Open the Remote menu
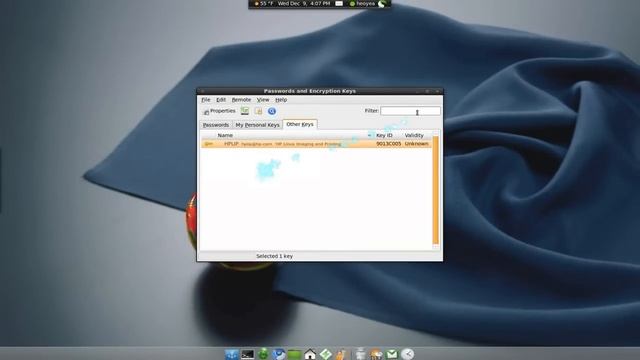 tap(241, 100)
